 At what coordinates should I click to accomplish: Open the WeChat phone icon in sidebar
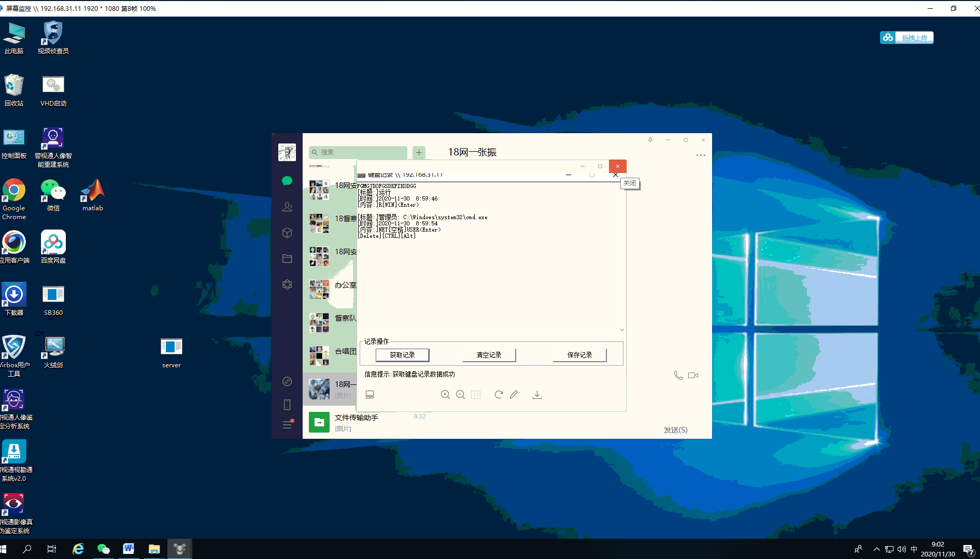tap(287, 405)
